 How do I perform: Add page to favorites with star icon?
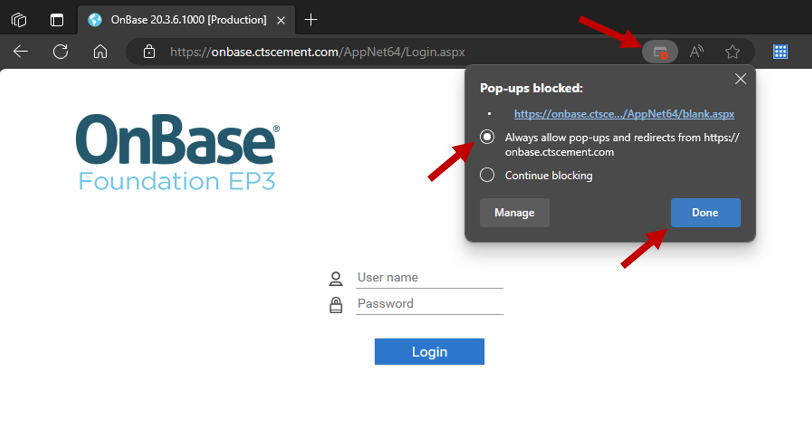[732, 51]
